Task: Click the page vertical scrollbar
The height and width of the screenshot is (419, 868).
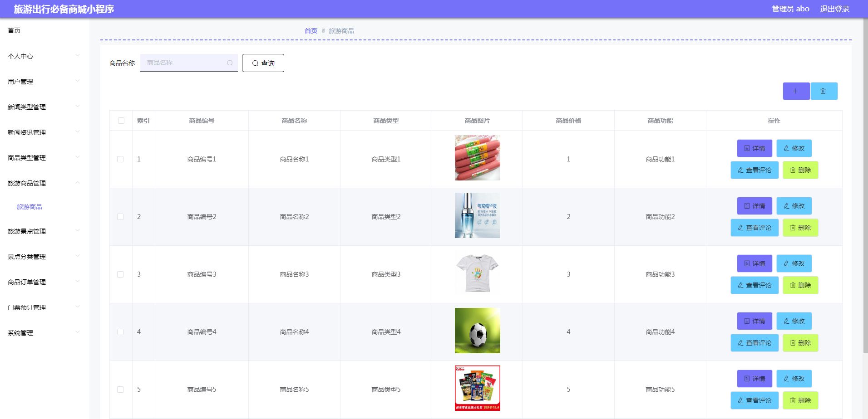Action: 865,186
